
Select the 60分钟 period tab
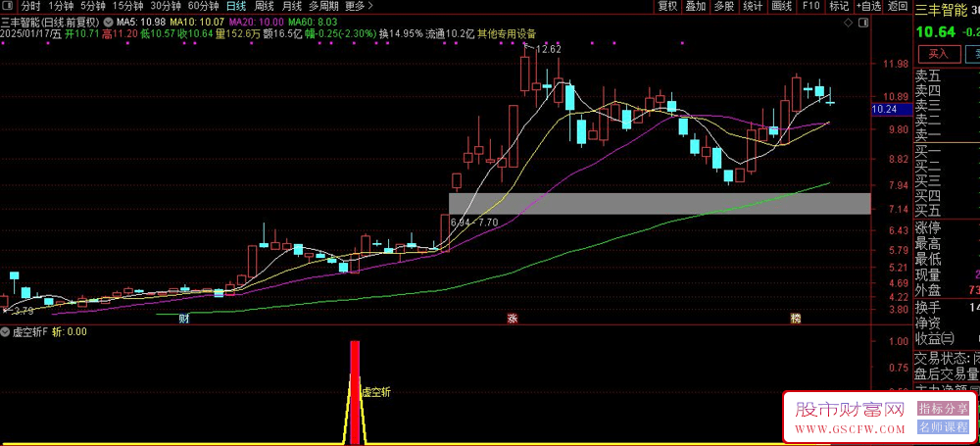[x=203, y=6]
